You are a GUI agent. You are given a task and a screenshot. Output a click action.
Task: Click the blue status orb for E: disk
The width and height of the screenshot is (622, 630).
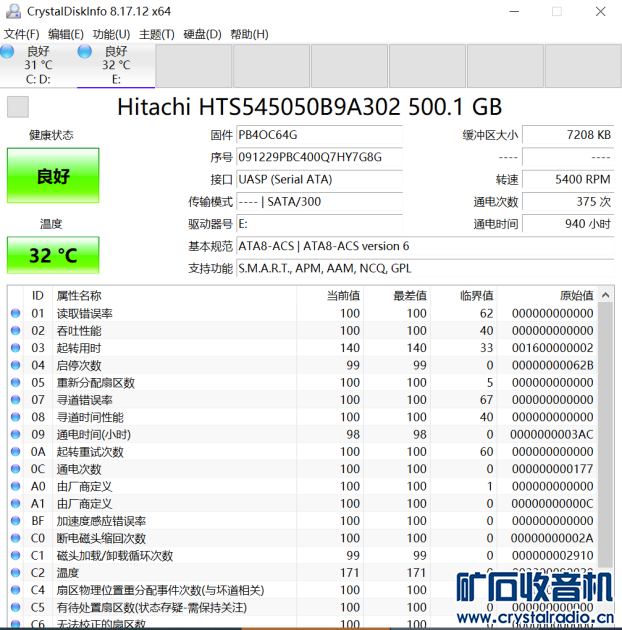click(86, 51)
